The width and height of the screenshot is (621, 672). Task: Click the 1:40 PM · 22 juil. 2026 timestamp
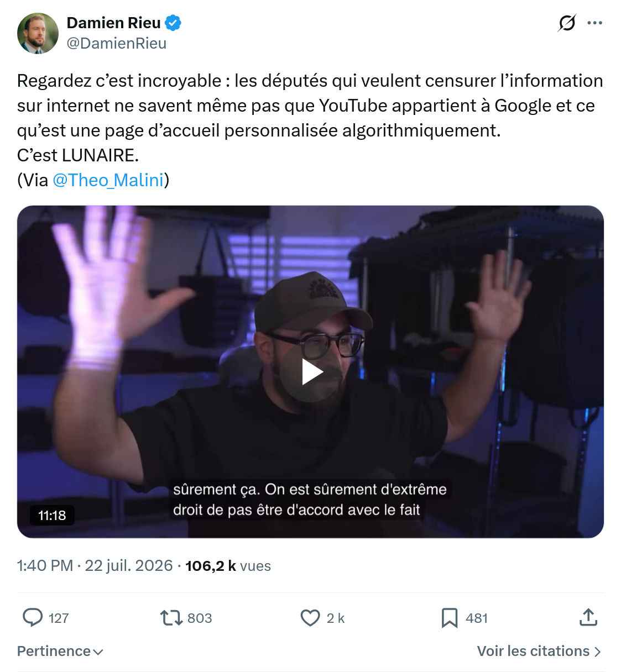[95, 566]
